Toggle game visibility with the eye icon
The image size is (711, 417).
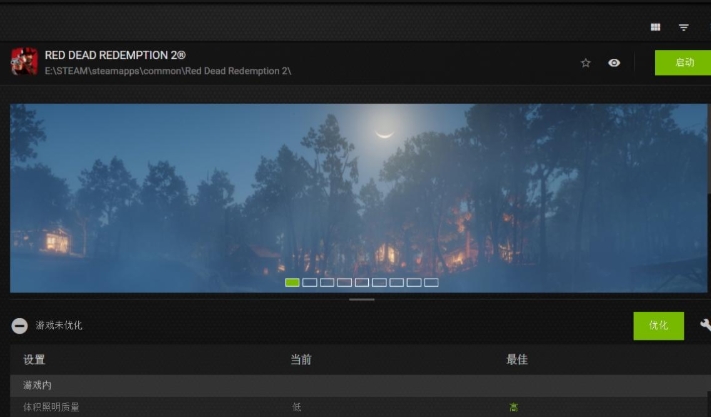coord(614,63)
